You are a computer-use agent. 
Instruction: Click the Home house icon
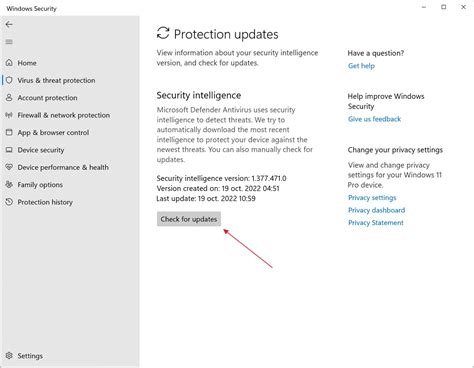(x=9, y=63)
